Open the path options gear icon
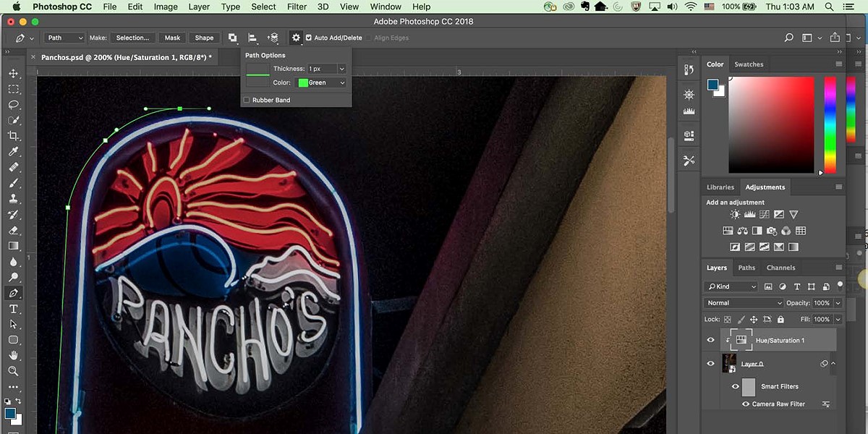This screenshot has height=434, width=868. tap(296, 38)
